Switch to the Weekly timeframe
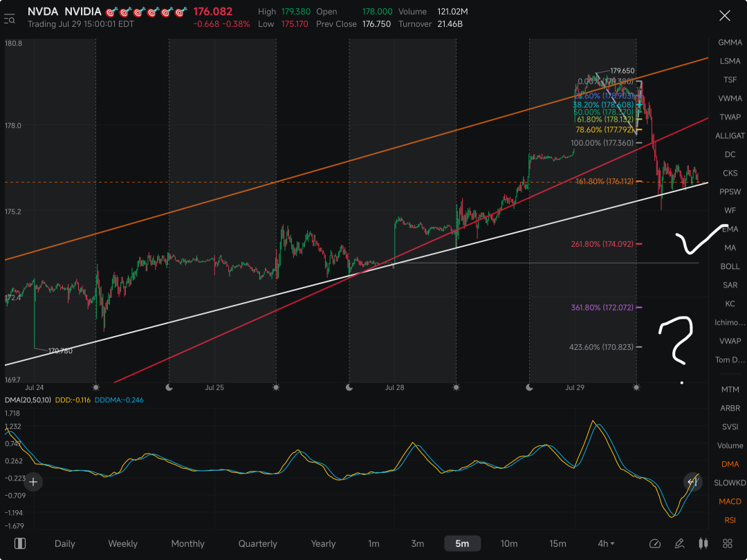Image resolution: width=747 pixels, height=560 pixels. tap(123, 543)
